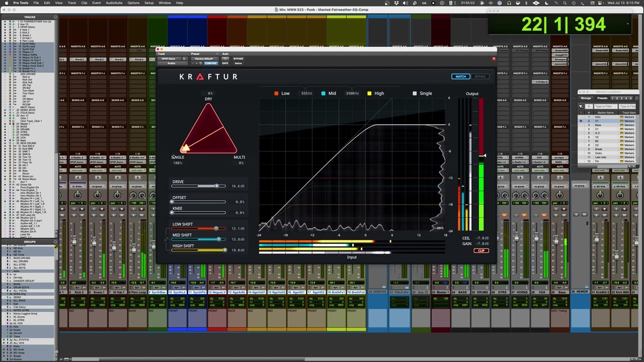Image resolution: width=644 pixels, height=362 pixels.
Task: Click the High band label
Action: click(x=379, y=94)
